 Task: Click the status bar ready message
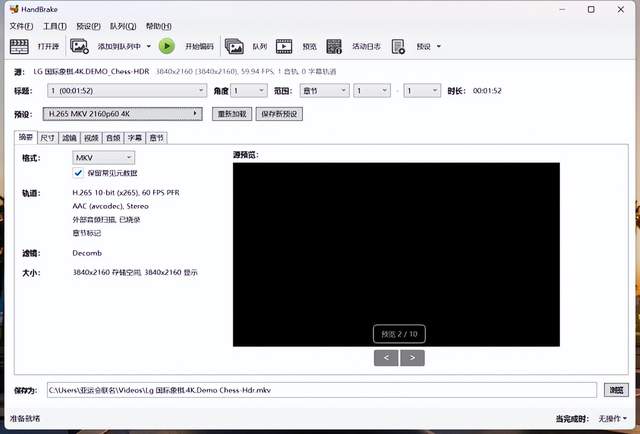[x=25, y=418]
